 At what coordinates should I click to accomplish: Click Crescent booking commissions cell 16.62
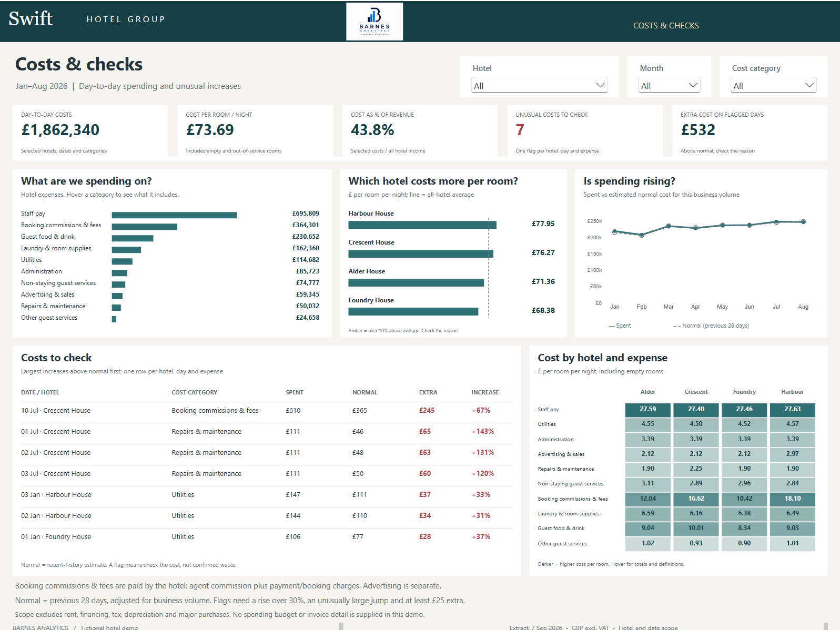coord(696,499)
